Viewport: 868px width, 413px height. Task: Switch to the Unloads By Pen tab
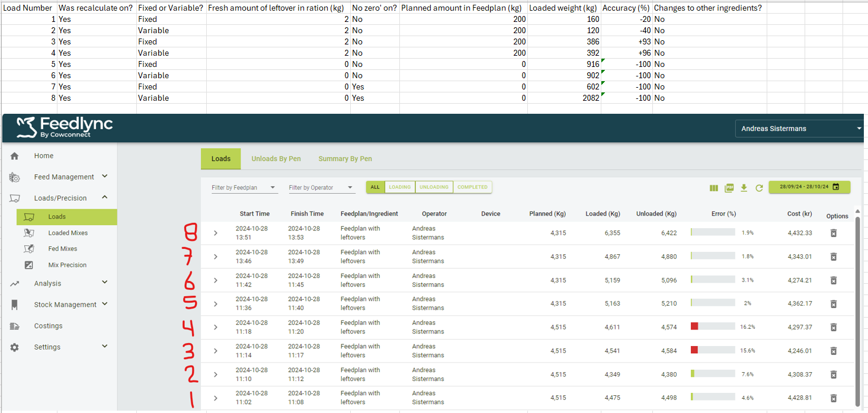tap(276, 159)
